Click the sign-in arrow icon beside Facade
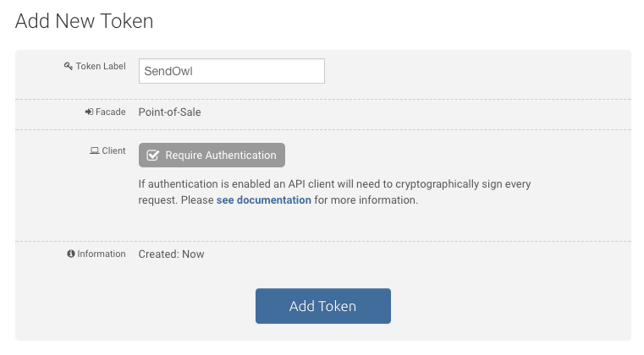The image size is (644, 355). coord(89,112)
